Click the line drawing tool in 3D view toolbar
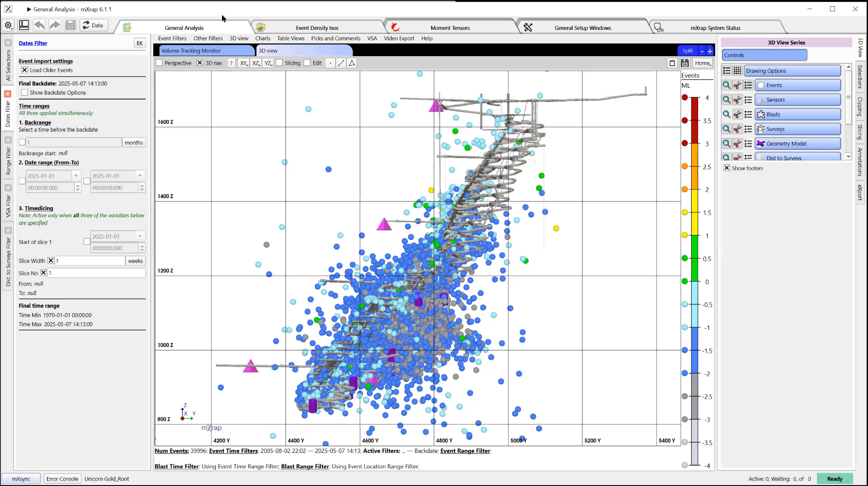The height and width of the screenshot is (486, 868). click(x=341, y=63)
